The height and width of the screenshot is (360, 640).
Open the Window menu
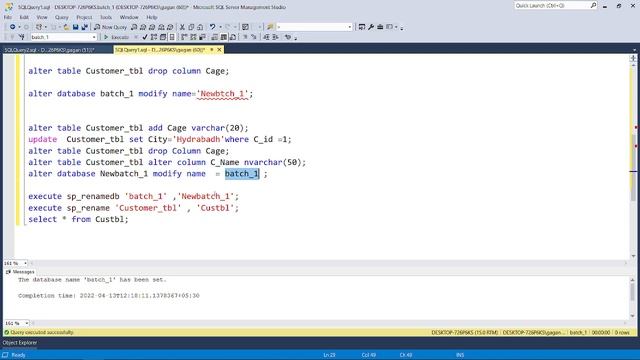129,17
